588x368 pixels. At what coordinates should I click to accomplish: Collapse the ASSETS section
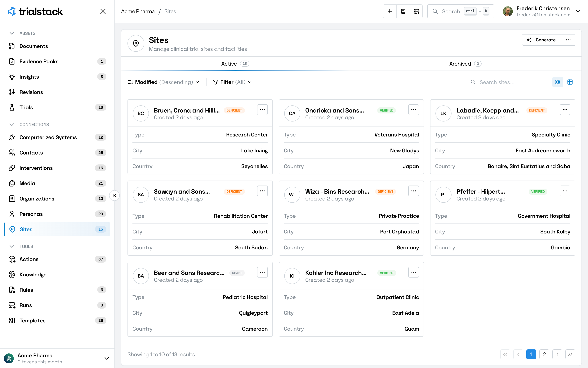[22, 33]
